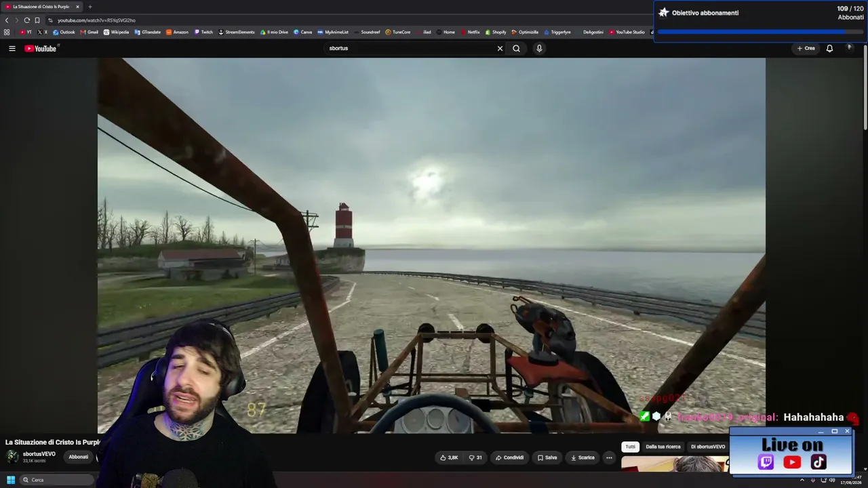Open the Crea create menu
The width and height of the screenshot is (868, 488).
pos(806,48)
